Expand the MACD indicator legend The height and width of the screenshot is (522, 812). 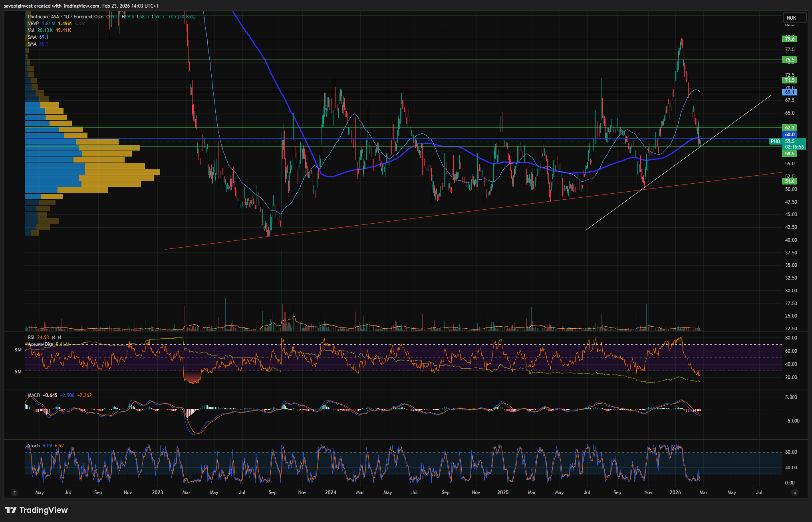[34, 395]
